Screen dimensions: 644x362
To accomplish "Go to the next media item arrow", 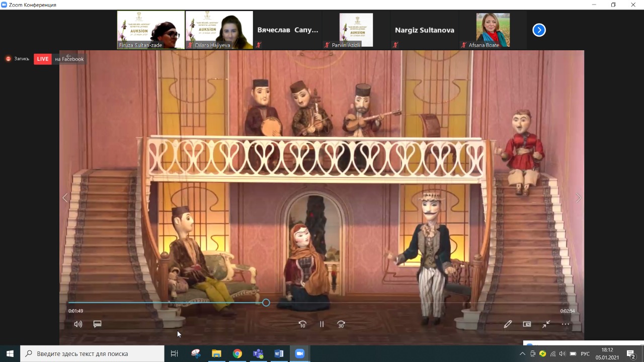I will 578,198.
